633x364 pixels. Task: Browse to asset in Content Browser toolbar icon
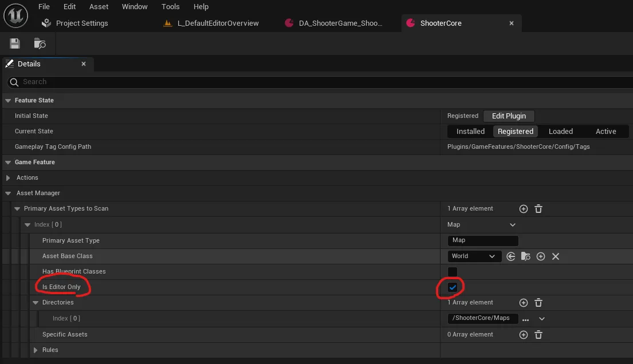point(40,43)
